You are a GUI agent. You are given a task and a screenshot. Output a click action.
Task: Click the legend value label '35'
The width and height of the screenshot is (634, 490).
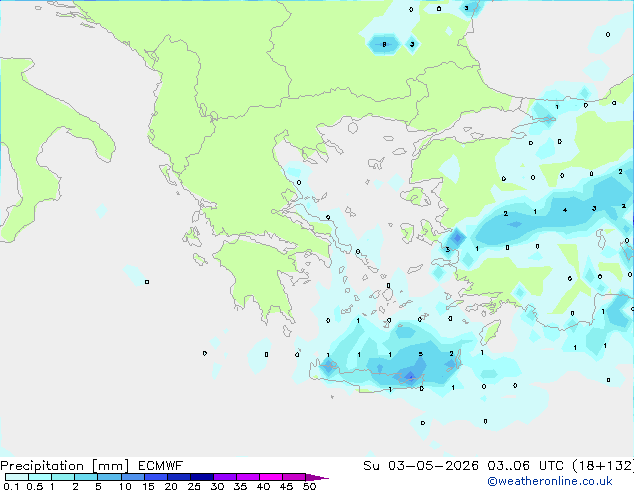click(240, 486)
